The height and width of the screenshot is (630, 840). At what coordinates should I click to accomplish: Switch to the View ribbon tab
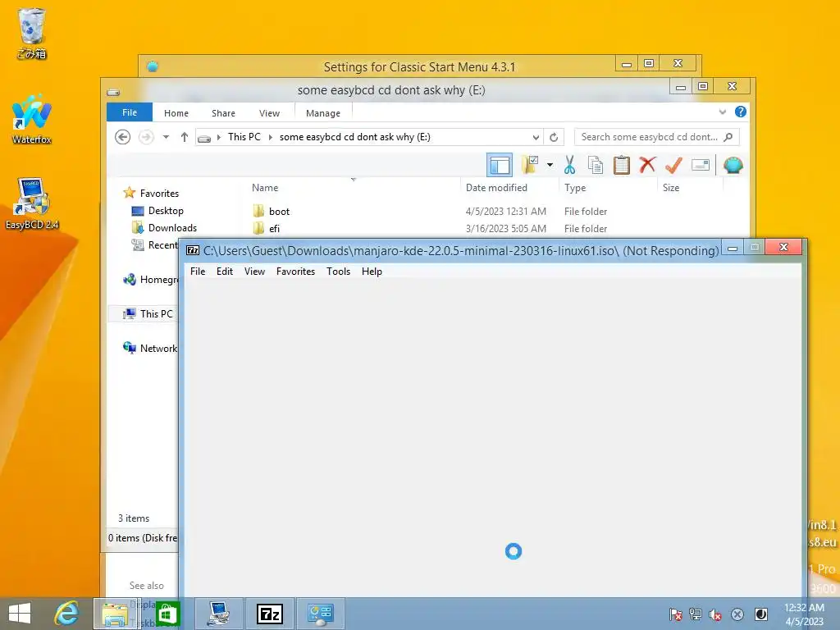269,113
